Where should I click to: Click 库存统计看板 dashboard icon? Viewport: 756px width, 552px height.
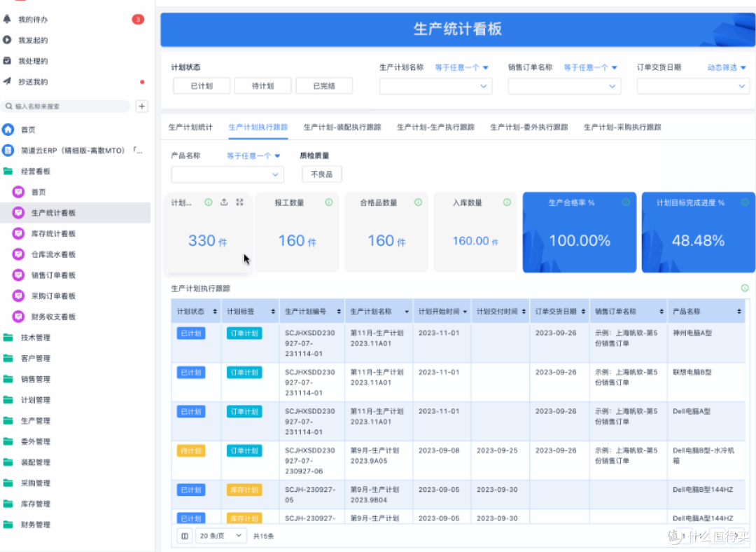coord(18,233)
